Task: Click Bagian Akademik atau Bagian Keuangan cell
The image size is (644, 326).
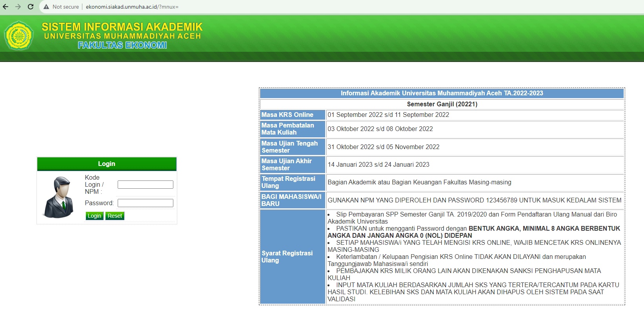Action: click(x=475, y=182)
